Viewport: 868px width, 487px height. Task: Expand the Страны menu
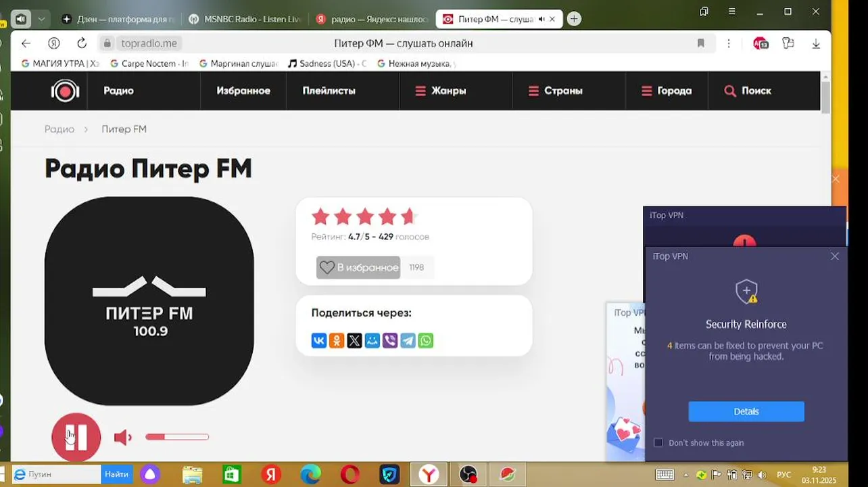555,91
